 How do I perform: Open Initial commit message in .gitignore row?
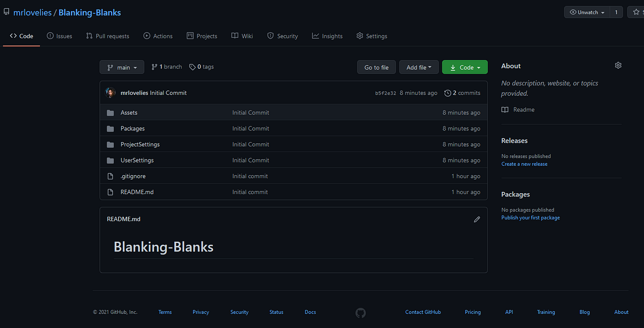click(x=250, y=176)
